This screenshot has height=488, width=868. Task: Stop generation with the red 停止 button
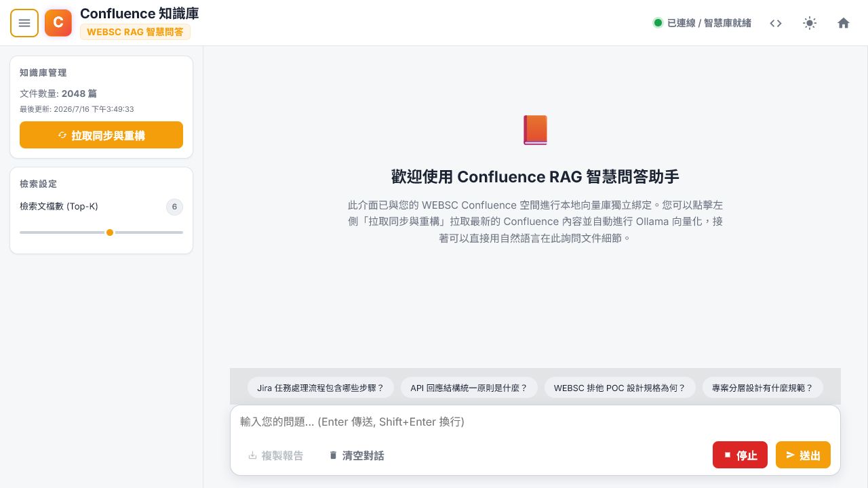740,455
